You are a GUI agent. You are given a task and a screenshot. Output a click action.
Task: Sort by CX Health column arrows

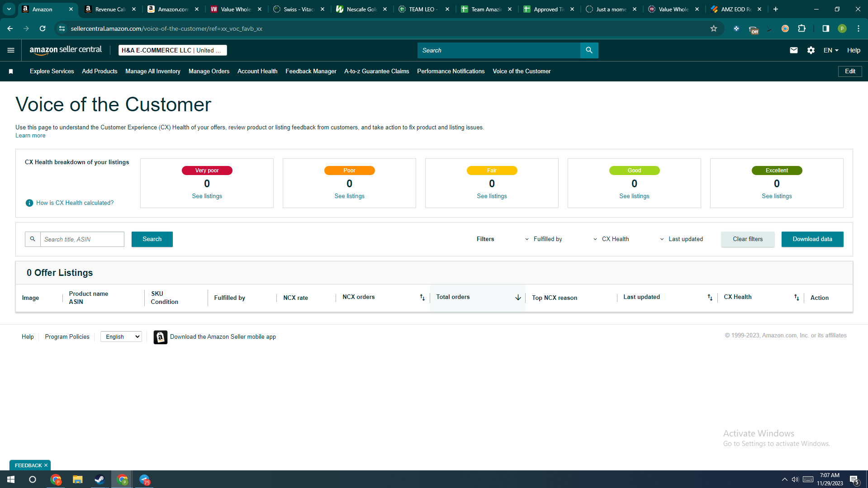(797, 298)
